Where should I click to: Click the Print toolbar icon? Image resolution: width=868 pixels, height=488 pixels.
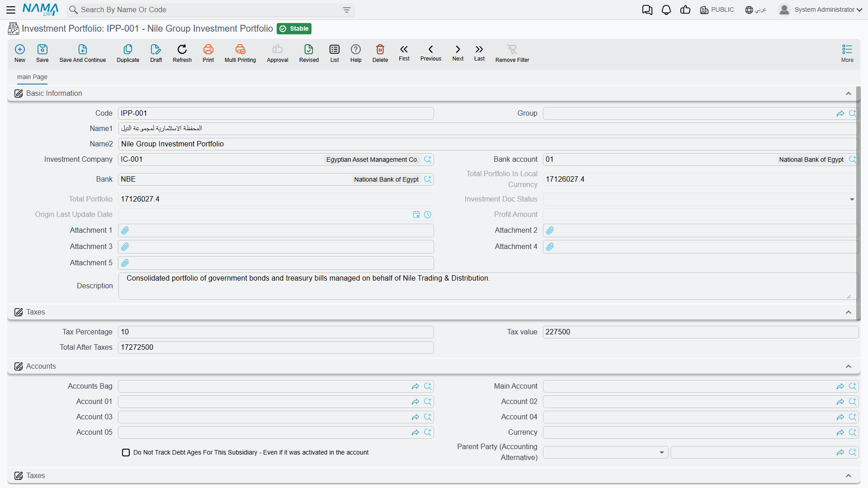pyautogui.click(x=208, y=53)
